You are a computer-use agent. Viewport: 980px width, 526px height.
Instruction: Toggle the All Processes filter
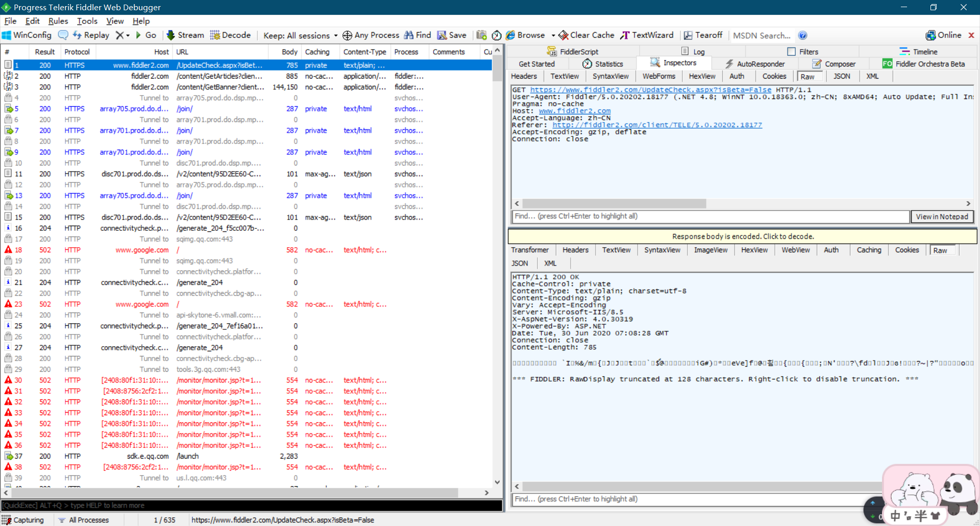pos(83,520)
